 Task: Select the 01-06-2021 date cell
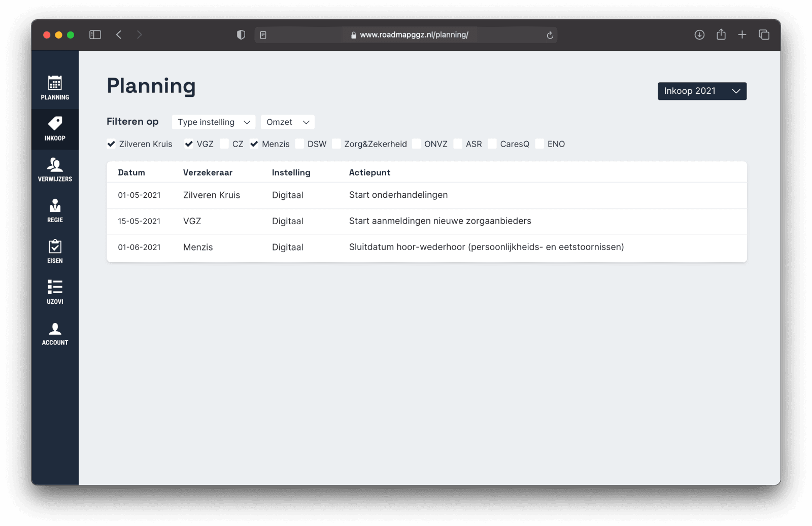(139, 248)
